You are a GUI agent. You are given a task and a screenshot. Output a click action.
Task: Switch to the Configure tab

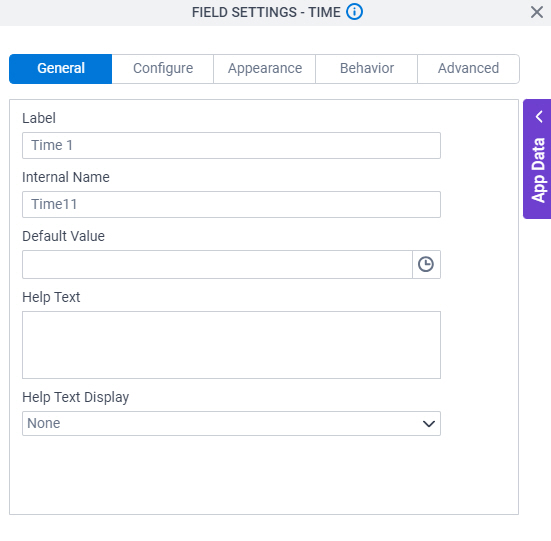(x=163, y=69)
